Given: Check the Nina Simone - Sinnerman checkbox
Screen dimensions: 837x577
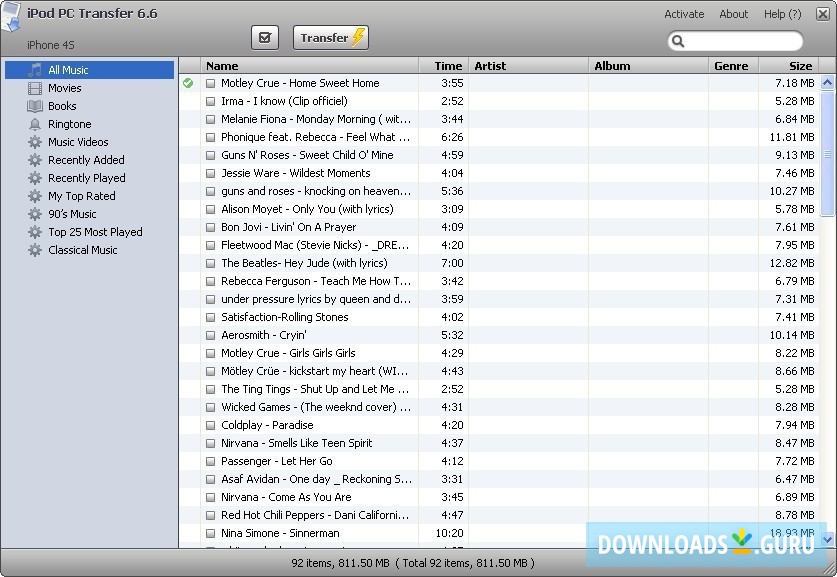Looking at the screenshot, I should point(211,533).
